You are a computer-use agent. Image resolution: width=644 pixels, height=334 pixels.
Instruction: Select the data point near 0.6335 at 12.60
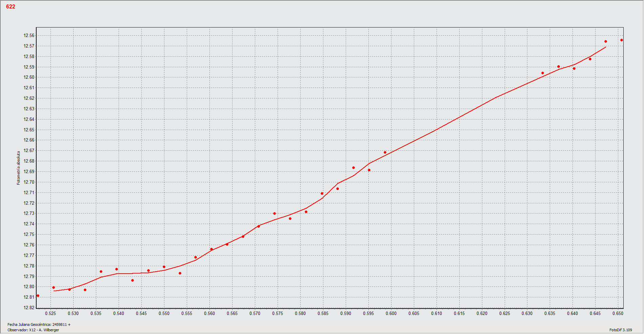(543, 73)
